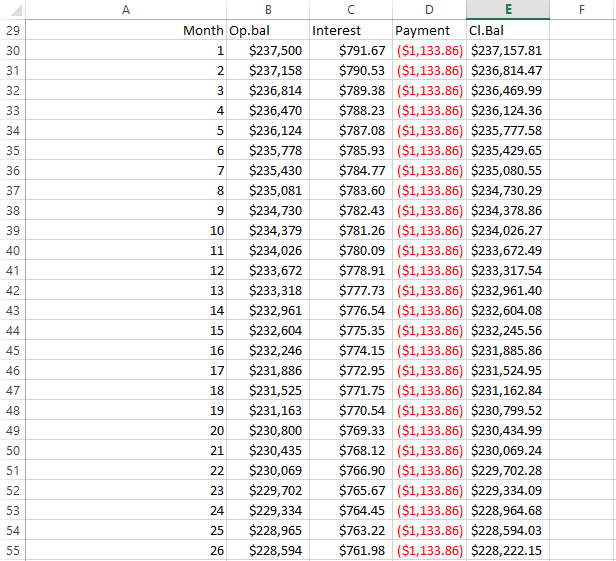Select payment cell in month 18 row
This screenshot has width=616, height=561.
pos(429,390)
